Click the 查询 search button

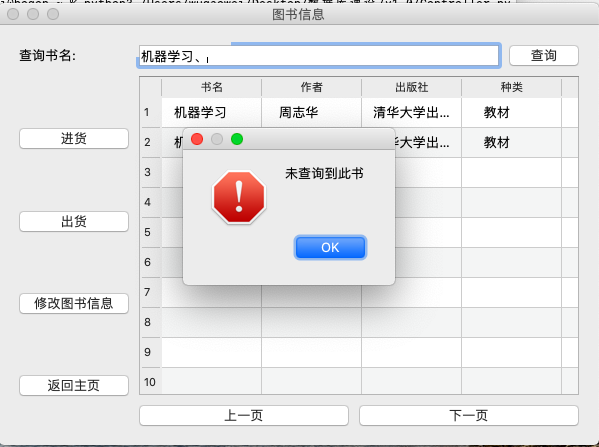point(544,55)
